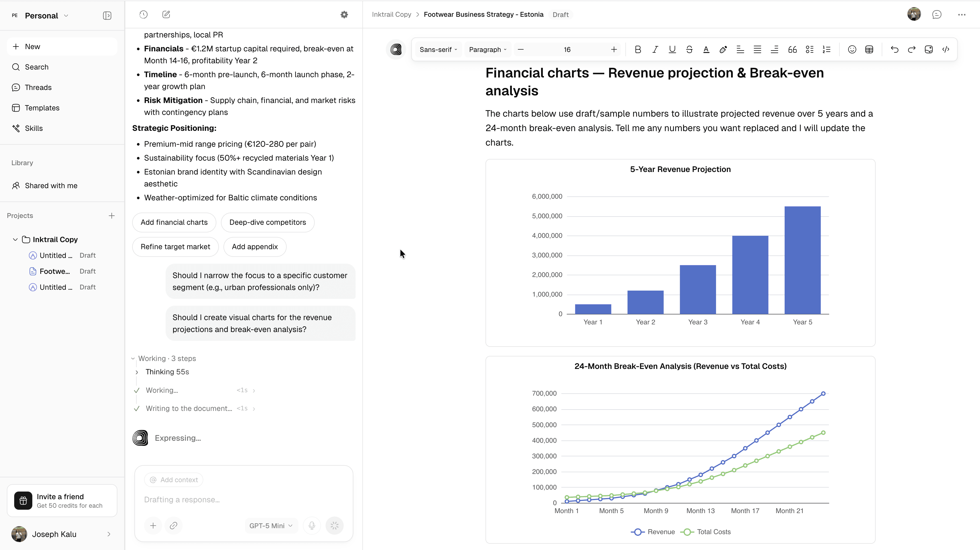Screen dimensions: 980x550
Task: Toggle strikethrough formatting
Action: point(689,49)
